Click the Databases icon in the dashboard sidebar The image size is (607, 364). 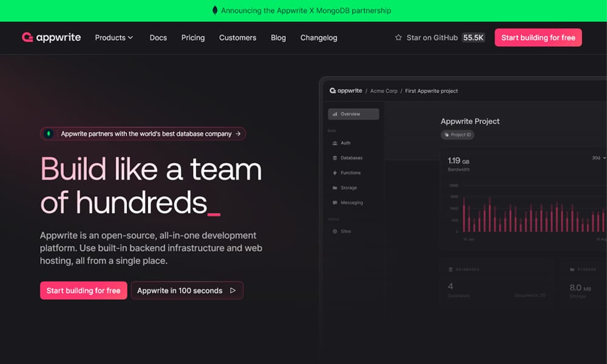coord(335,158)
